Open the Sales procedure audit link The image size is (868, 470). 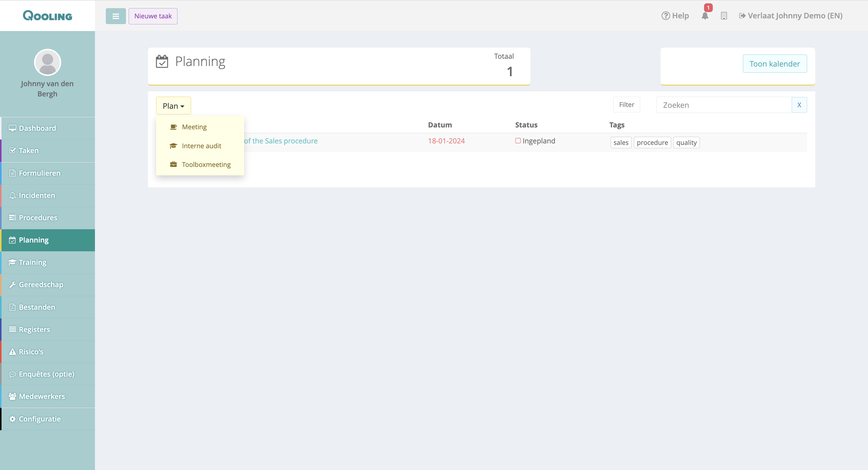(281, 141)
